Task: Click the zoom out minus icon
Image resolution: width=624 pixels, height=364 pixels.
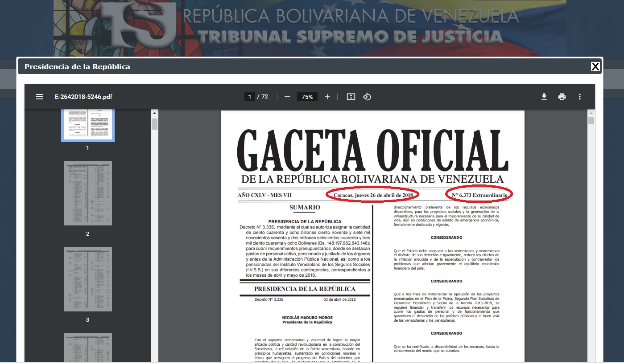Action: [x=287, y=97]
